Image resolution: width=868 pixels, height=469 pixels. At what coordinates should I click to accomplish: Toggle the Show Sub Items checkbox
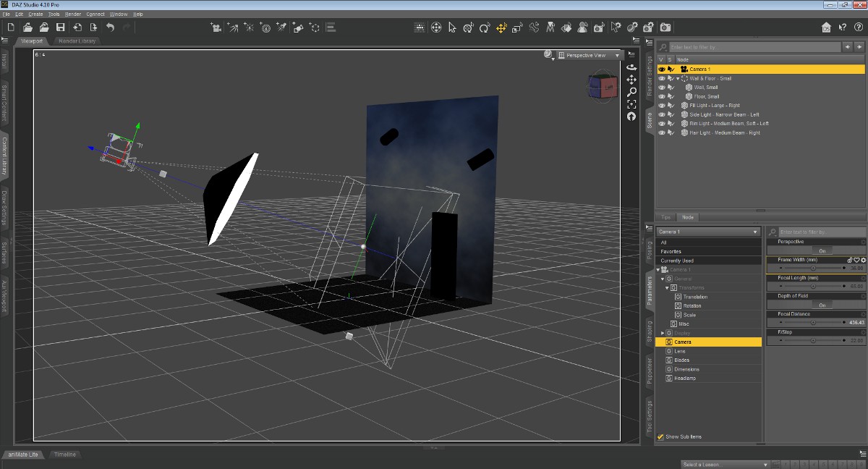[660, 437]
